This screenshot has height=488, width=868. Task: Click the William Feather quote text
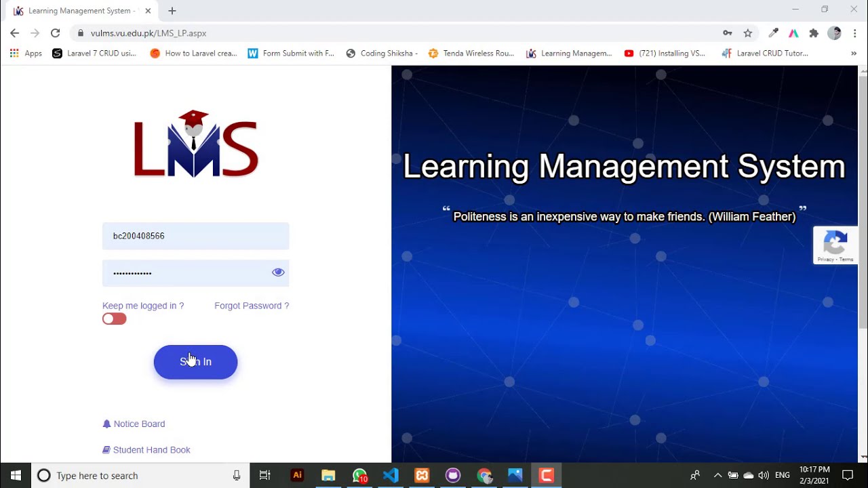pos(624,217)
